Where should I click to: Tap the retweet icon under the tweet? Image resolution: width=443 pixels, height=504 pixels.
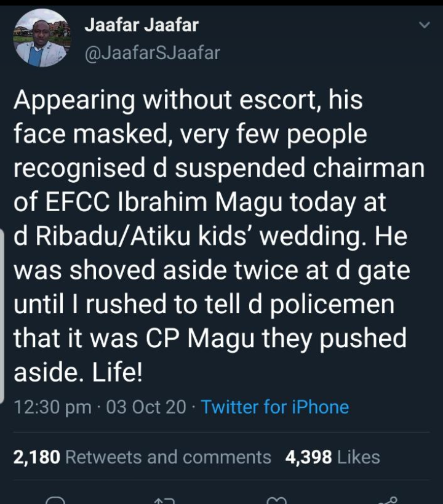164,500
